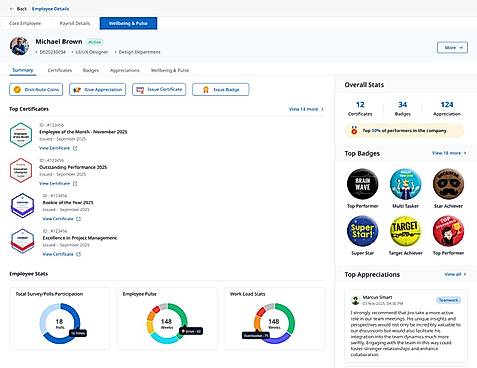Screen dimensions: 477x368
Task: Open View all link for Top Appreciations
Action: (455, 274)
